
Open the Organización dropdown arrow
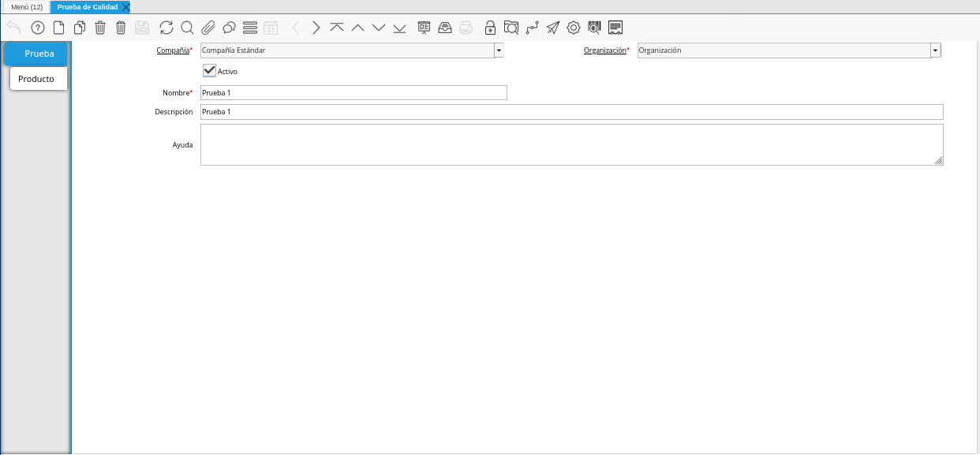click(936, 50)
